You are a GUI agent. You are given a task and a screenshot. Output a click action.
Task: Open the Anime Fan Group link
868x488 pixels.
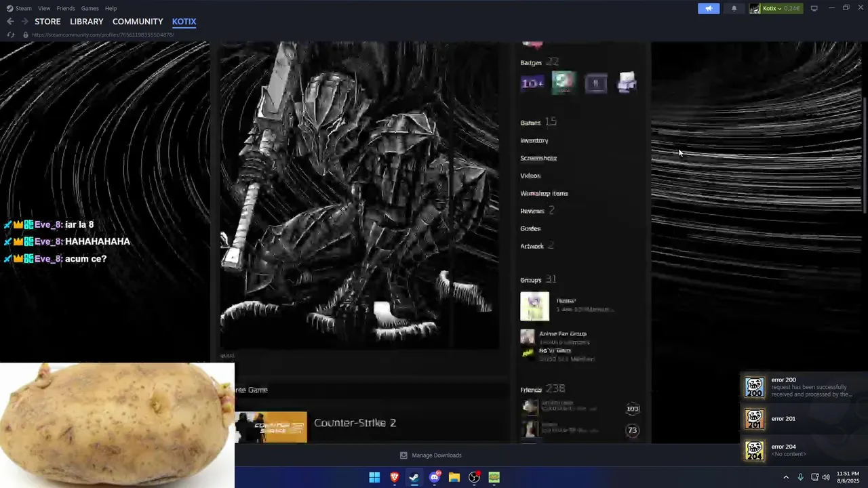click(x=563, y=333)
